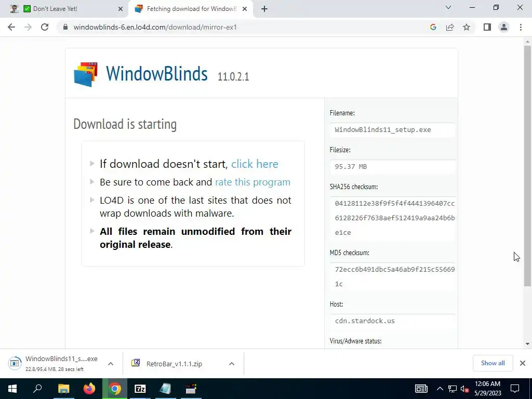
Task: Expand options for RetroBar_v1.1.1.zip download
Action: pyautogui.click(x=232, y=364)
